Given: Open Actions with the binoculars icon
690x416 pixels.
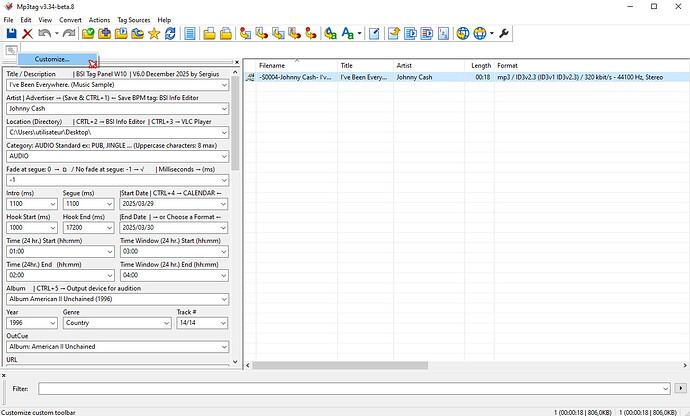Looking at the screenshot, I should pyautogui.click(x=330, y=33).
